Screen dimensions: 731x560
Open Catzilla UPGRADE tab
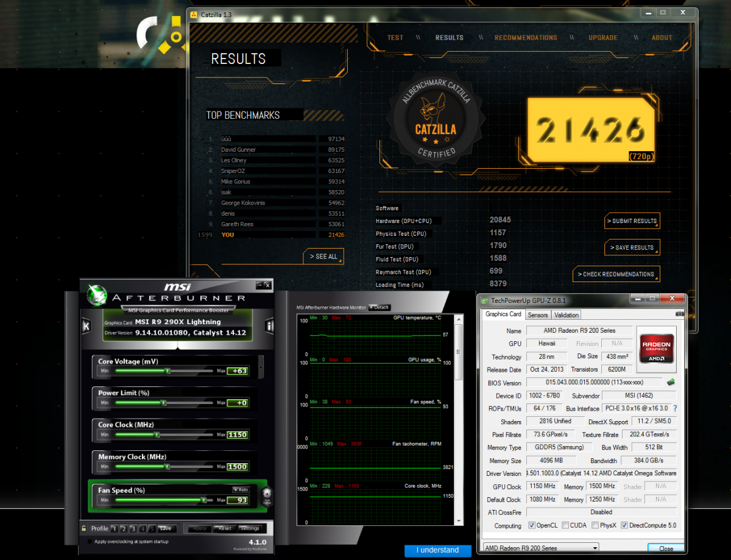[603, 38]
